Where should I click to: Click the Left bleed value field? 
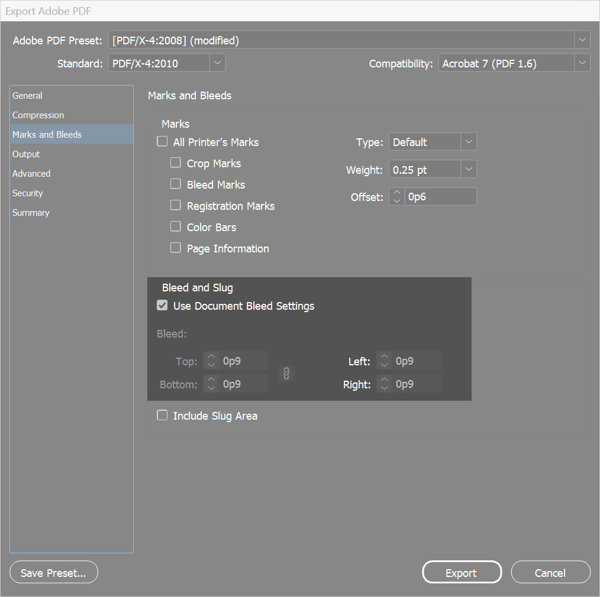click(x=417, y=361)
